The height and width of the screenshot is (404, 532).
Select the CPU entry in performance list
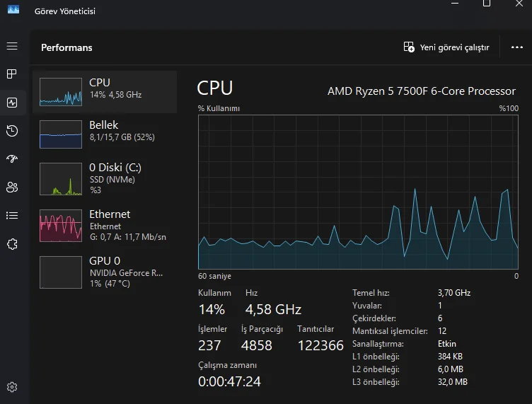[105, 92]
